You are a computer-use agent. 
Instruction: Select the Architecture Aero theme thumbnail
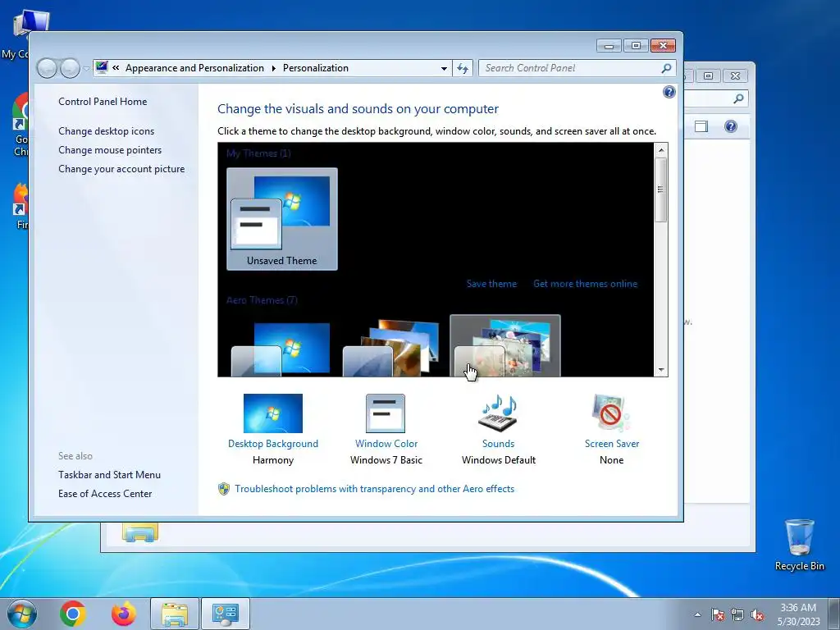tap(393, 348)
